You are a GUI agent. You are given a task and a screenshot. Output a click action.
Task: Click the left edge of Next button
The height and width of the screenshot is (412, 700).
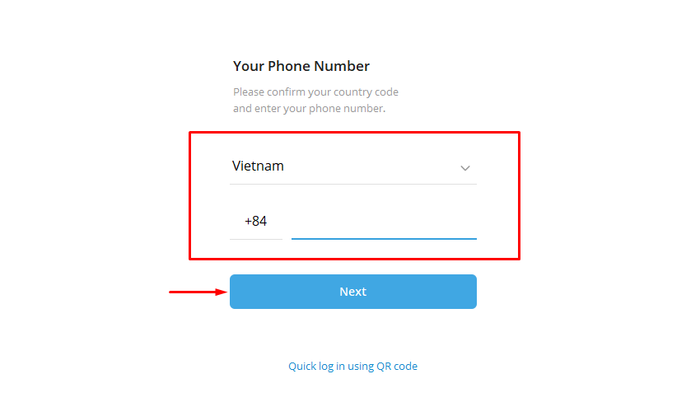point(233,291)
